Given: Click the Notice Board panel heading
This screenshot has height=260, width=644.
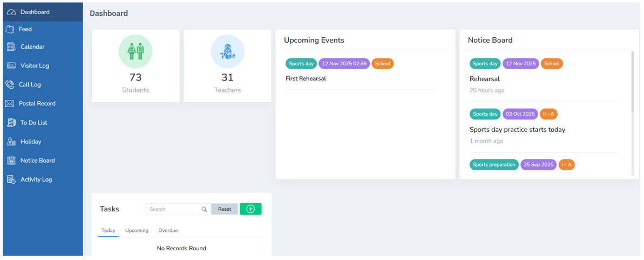Looking at the screenshot, I should point(490,41).
